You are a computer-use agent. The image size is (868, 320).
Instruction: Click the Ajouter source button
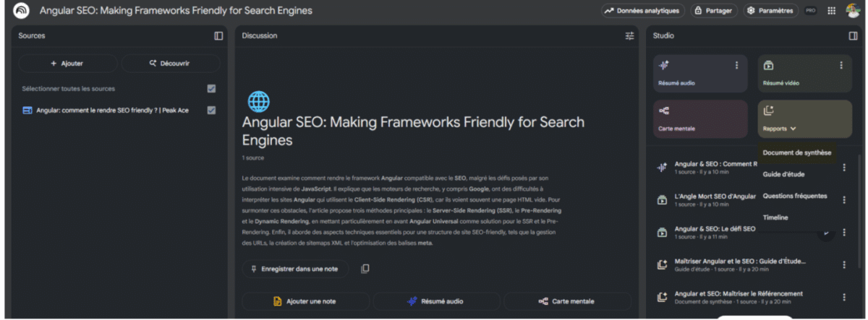(x=67, y=64)
